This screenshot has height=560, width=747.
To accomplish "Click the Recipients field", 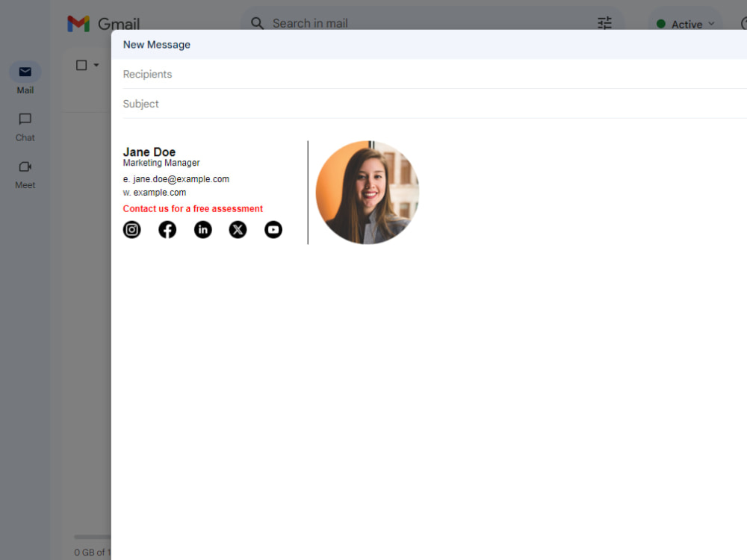I will click(435, 74).
